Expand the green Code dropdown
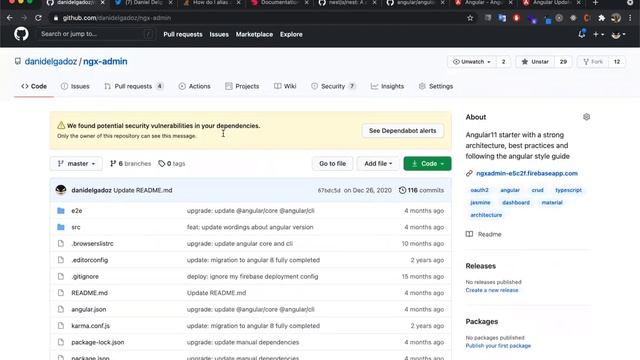Screen dimensions: 640x360 427,163
